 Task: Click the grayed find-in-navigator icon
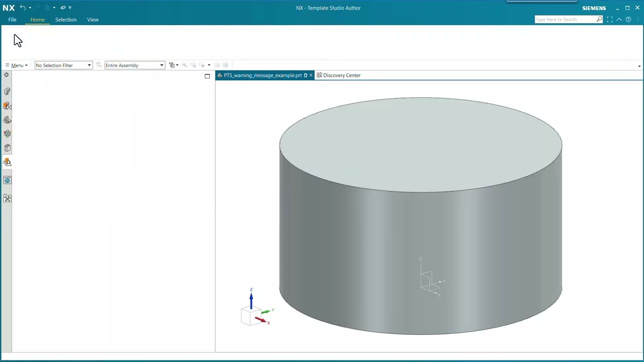184,65
